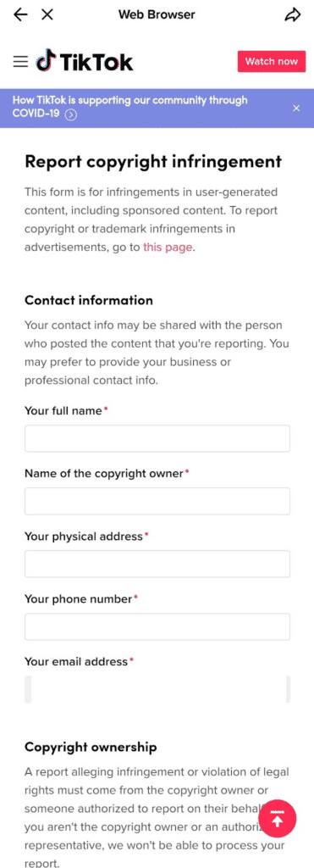This screenshot has height=868, width=314.
Task: Go back using the browser back arrow
Action: point(20,15)
